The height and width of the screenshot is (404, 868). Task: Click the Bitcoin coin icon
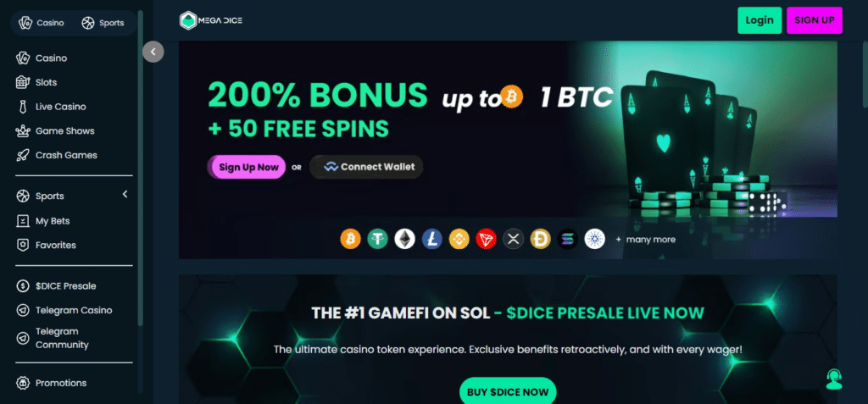coord(350,239)
